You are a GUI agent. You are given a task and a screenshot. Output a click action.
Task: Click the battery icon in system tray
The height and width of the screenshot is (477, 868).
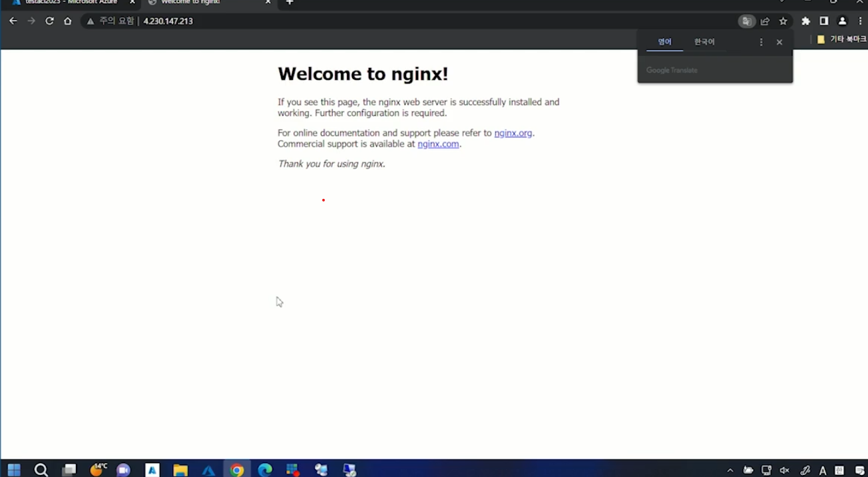pyautogui.click(x=748, y=470)
